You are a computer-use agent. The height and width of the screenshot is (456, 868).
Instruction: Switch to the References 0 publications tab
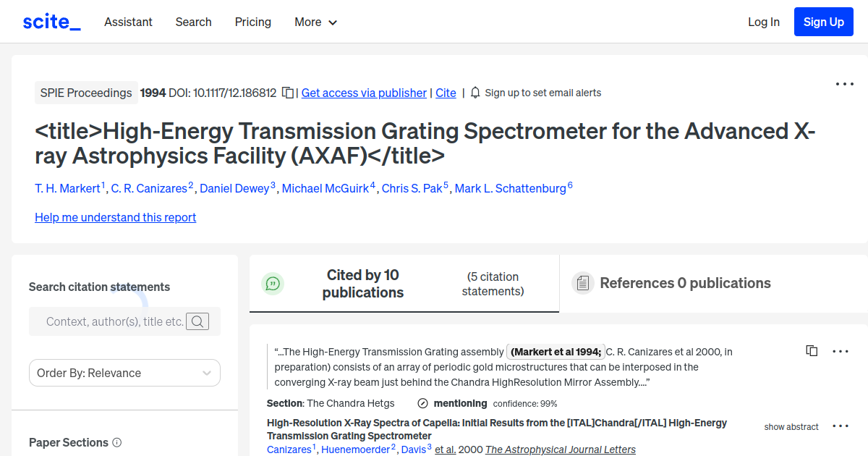[x=685, y=283]
